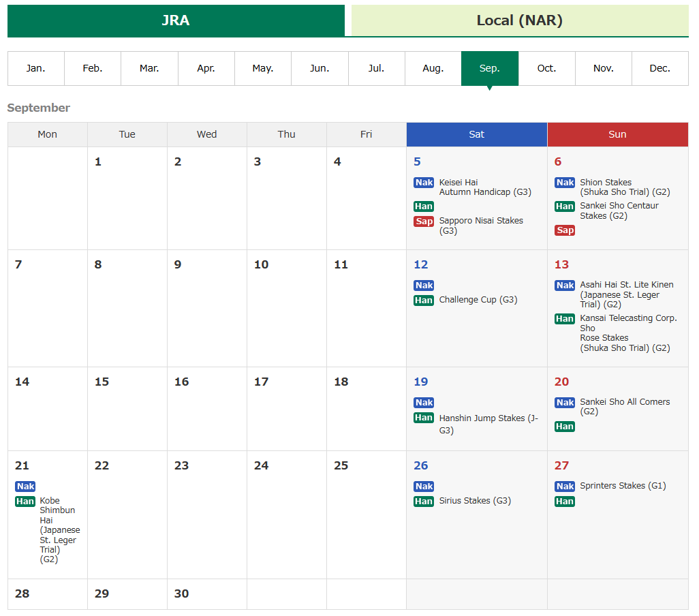Image resolution: width=699 pixels, height=616 pixels.
Task: Open Challenge Cup (G3) race
Action: 478,300
